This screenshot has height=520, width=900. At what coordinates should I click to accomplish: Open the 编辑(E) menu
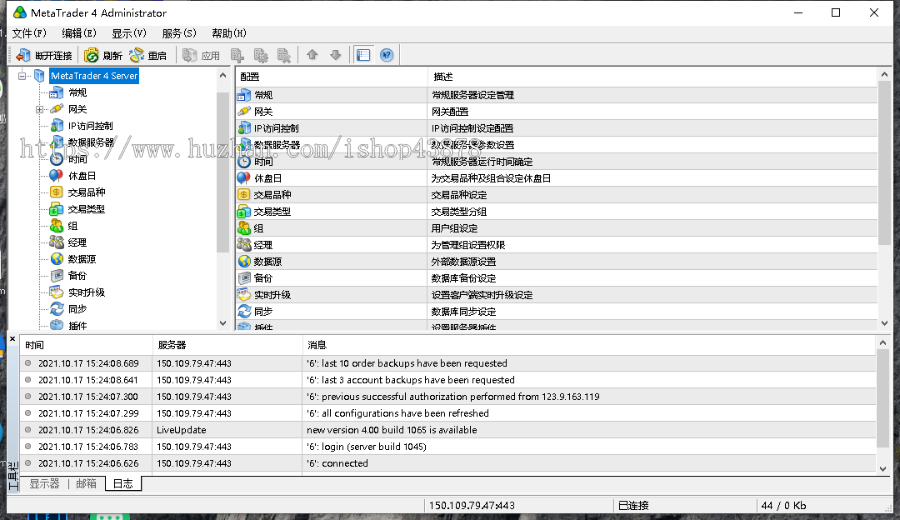[x=79, y=33]
